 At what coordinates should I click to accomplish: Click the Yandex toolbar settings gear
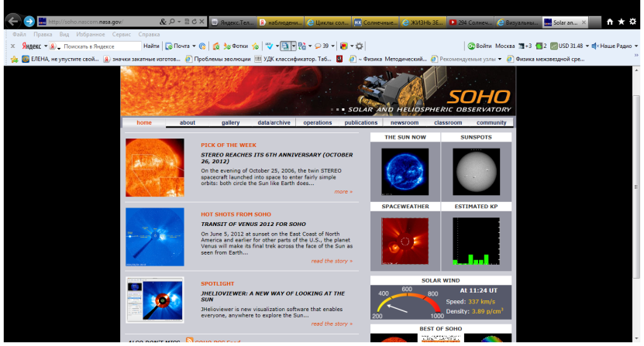[360, 46]
